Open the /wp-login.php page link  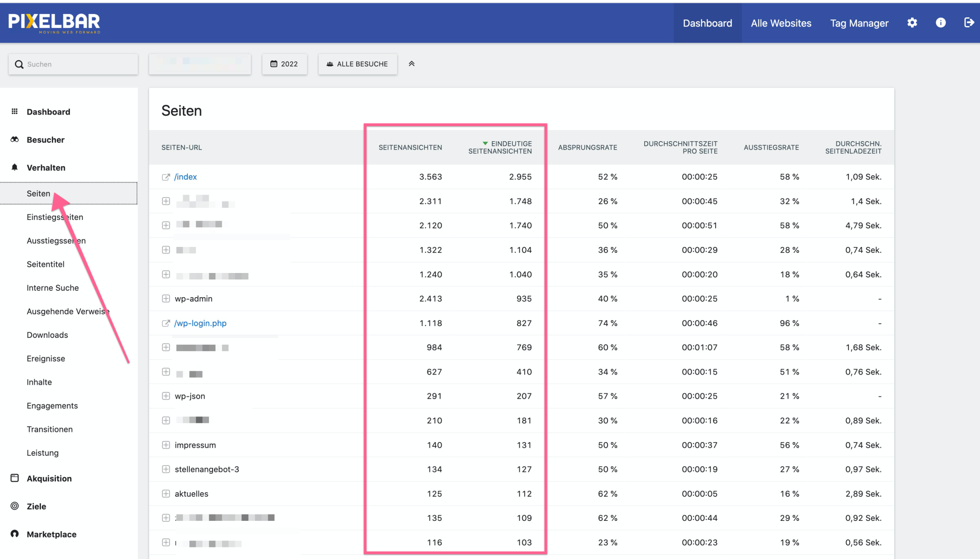point(200,323)
